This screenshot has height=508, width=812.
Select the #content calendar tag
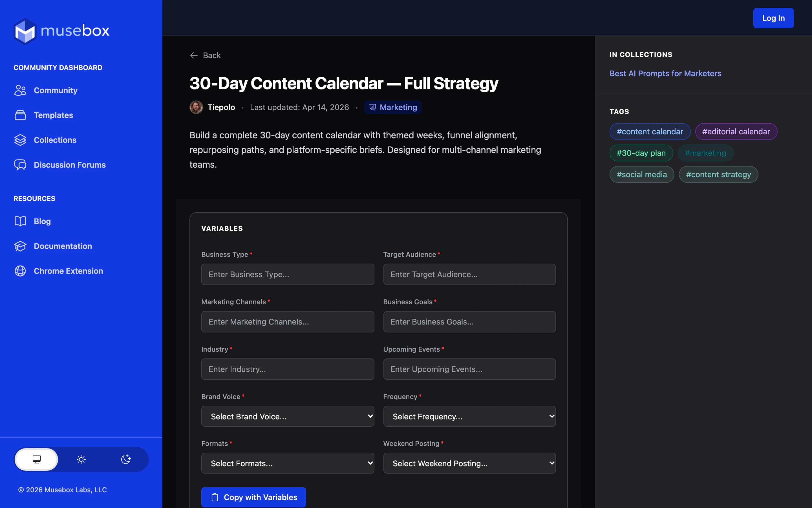tap(650, 132)
